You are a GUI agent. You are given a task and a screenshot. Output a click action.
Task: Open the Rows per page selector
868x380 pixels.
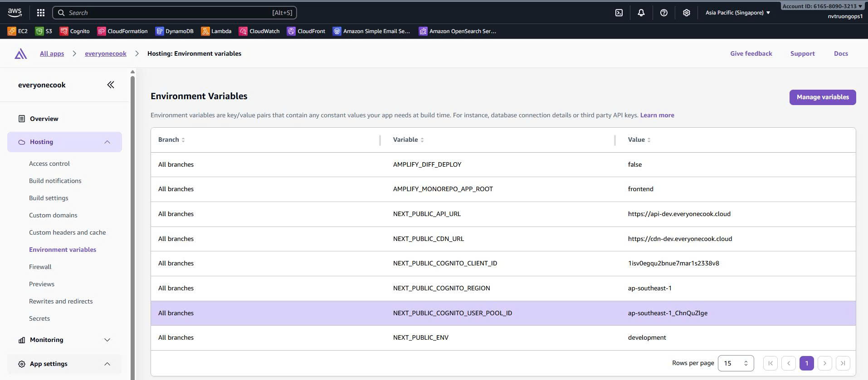736,363
